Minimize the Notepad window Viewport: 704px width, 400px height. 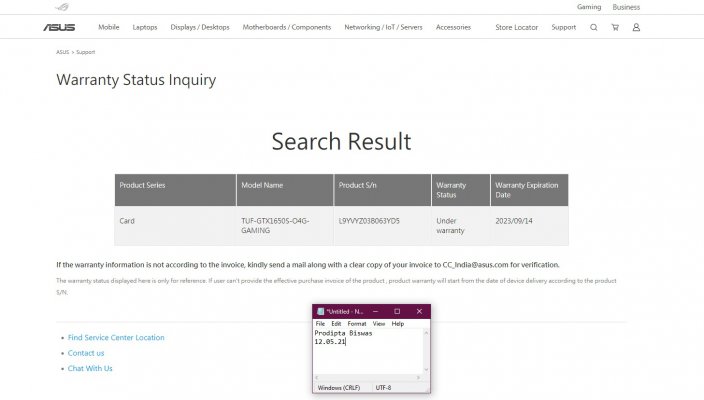375,311
